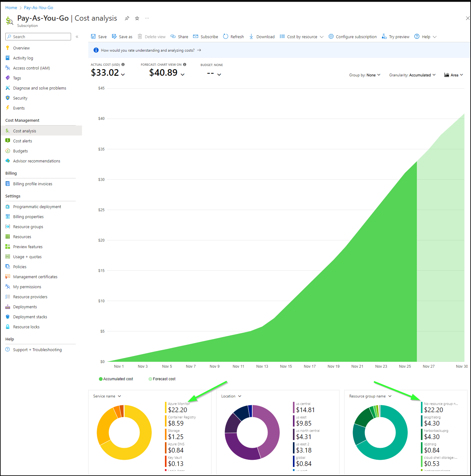471x476 pixels.
Task: Open the Location pivot dropdown
Action: tap(231, 396)
